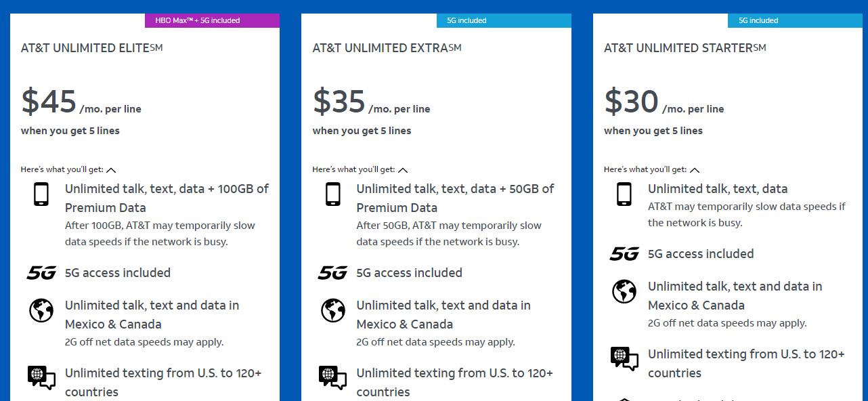Viewport: 868px width, 401px height.
Task: Collapse "Here's what you'll get" in Starter card
Action: point(695,170)
